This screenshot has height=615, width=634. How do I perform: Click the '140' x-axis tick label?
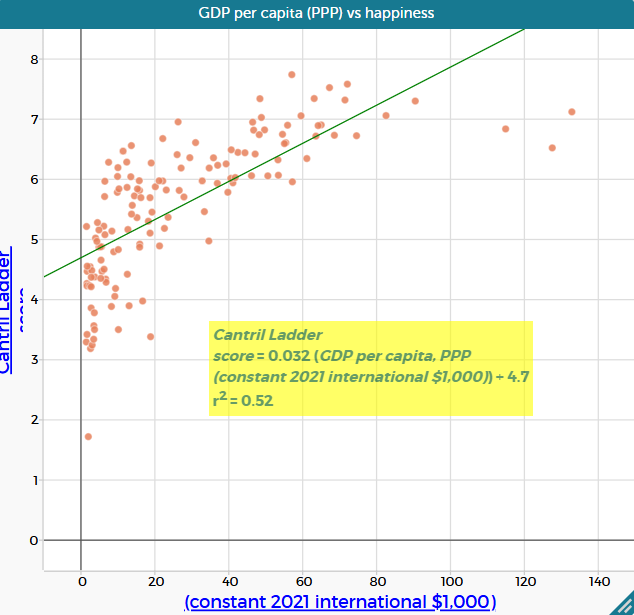[x=598, y=581]
